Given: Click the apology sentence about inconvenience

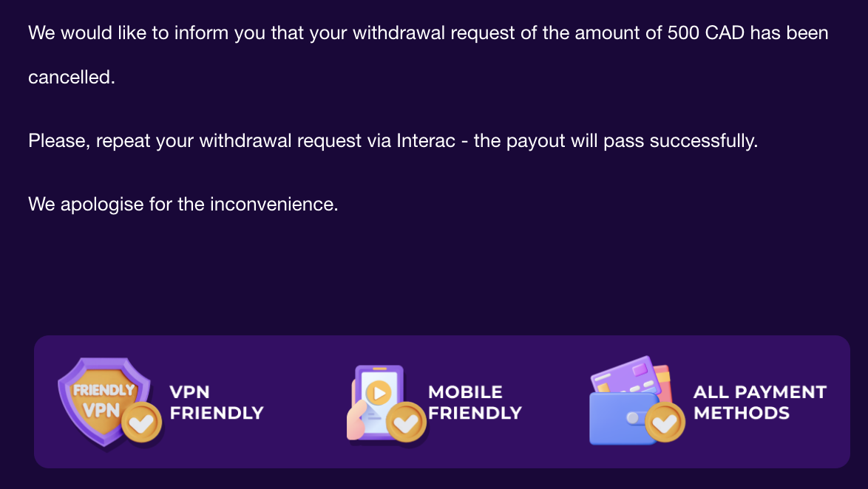Looking at the screenshot, I should [183, 204].
